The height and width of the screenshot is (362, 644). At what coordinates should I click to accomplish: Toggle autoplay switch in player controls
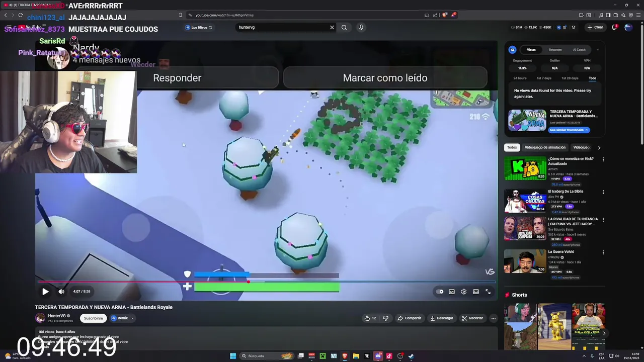click(x=440, y=292)
